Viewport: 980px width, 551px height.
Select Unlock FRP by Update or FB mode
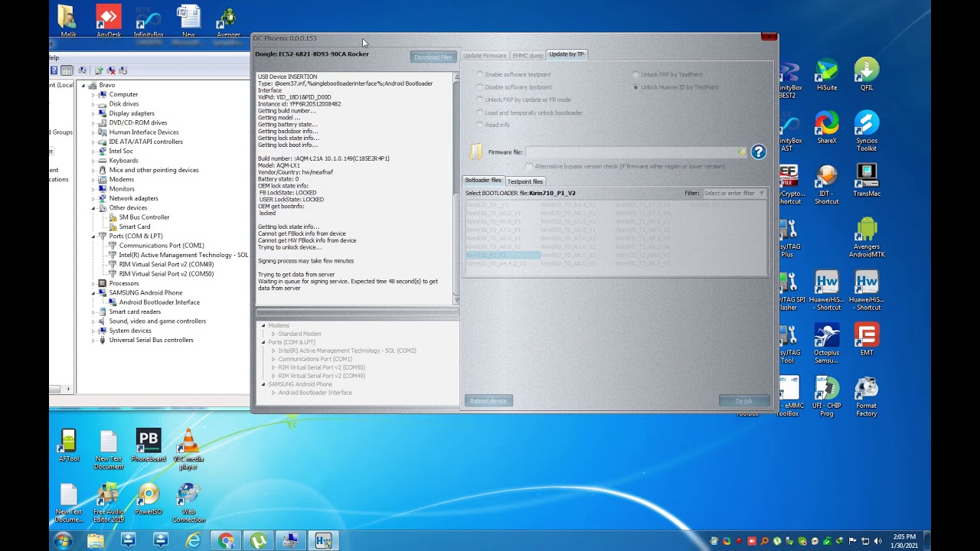click(524, 99)
